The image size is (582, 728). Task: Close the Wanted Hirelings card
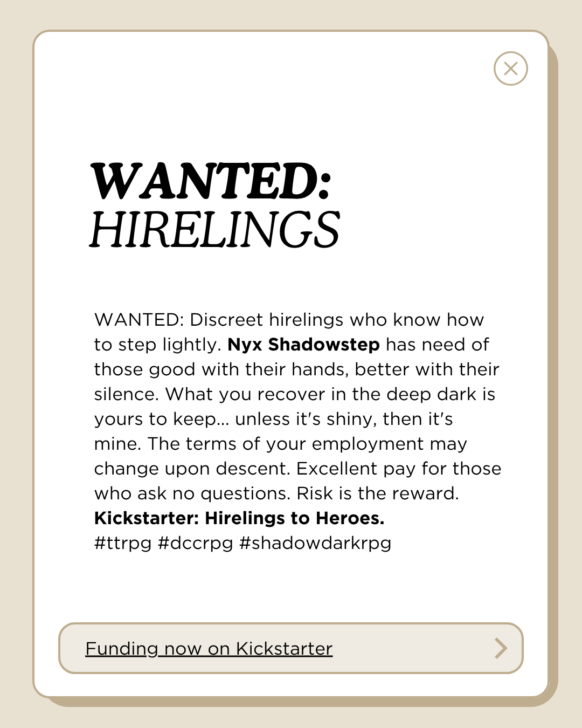point(510,68)
